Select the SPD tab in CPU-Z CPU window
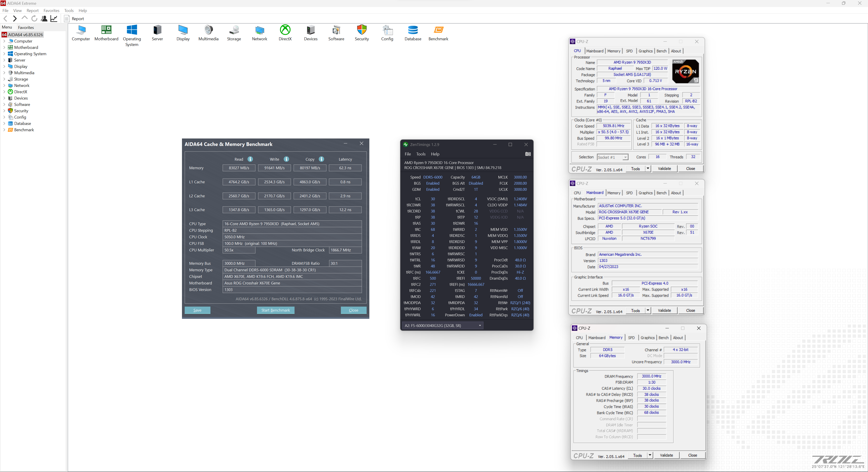Image resolution: width=868 pixels, height=472 pixels. click(x=629, y=51)
